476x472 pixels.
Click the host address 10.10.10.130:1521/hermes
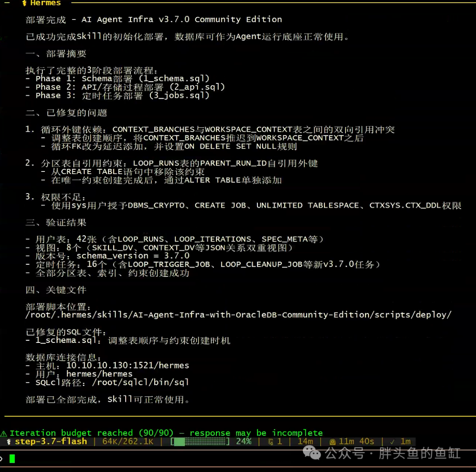coord(127,365)
